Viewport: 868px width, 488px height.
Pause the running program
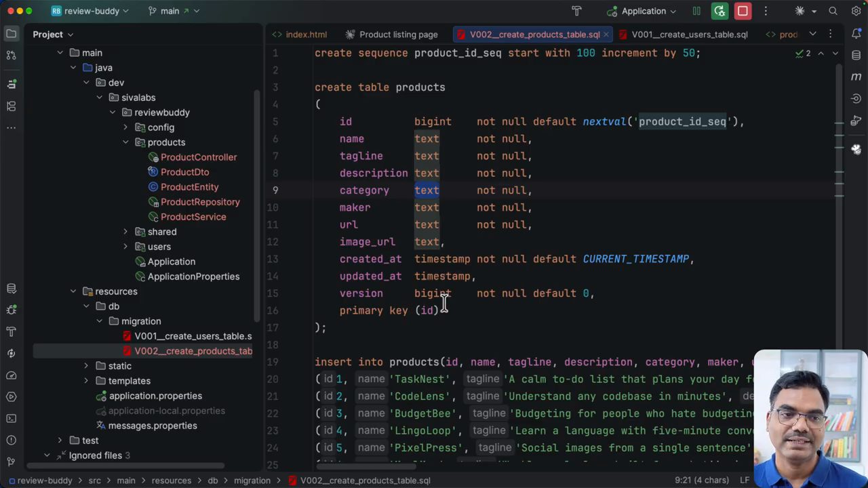(696, 11)
